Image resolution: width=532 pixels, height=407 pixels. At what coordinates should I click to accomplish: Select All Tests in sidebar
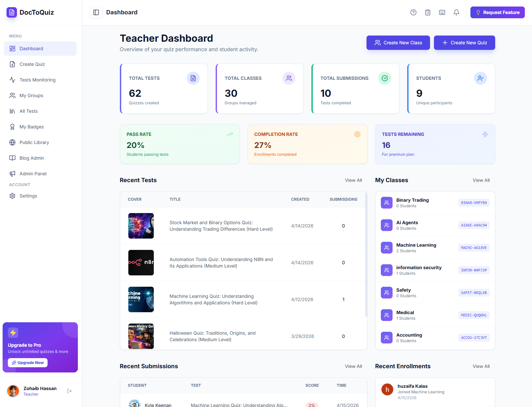(40, 111)
